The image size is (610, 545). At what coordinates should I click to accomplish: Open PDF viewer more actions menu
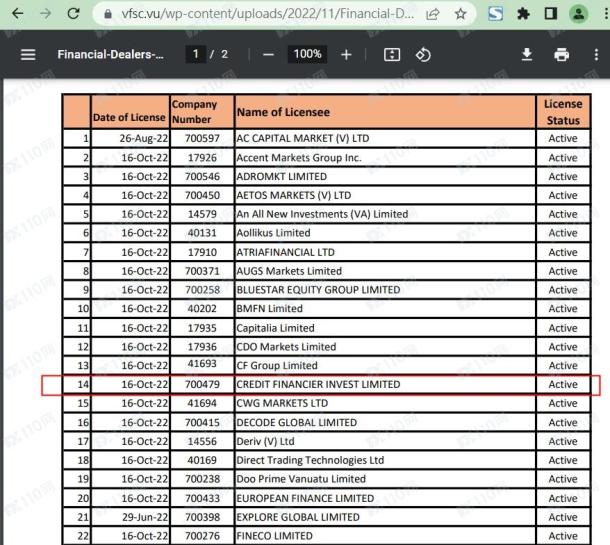(596, 55)
